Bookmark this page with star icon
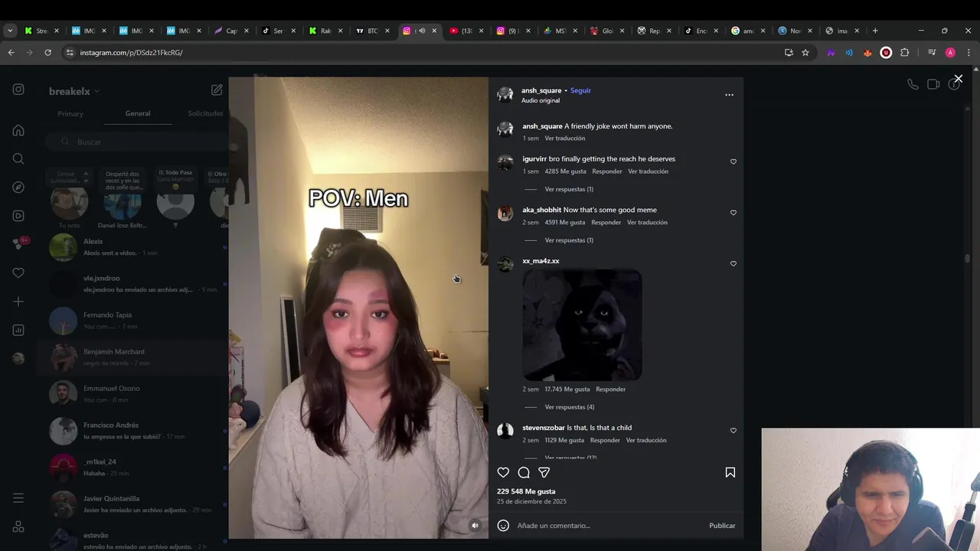 [805, 53]
